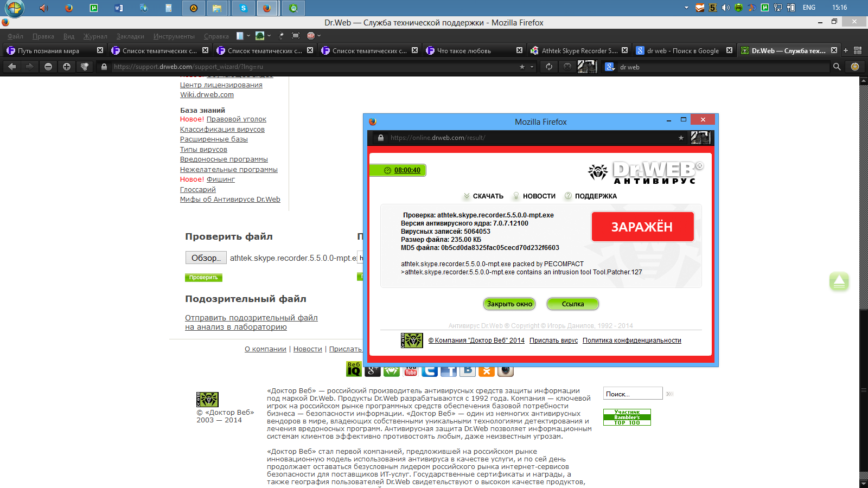Switch to the dr web Google search tab

[x=684, y=50]
